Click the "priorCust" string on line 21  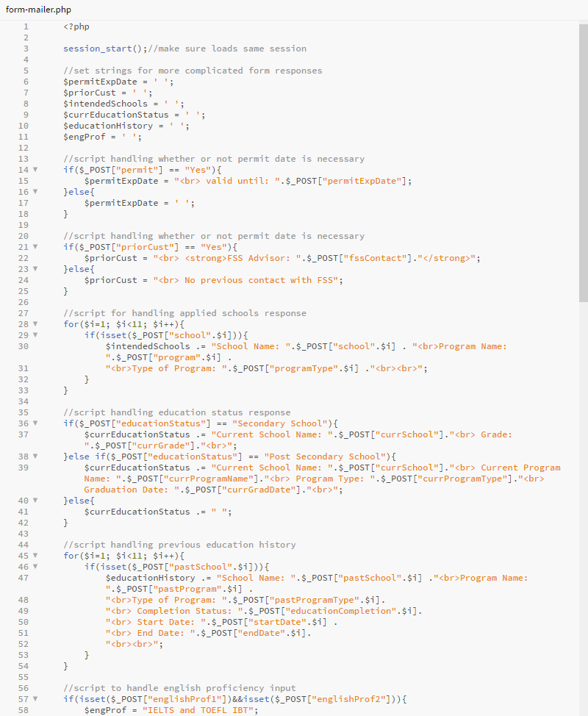(148, 247)
